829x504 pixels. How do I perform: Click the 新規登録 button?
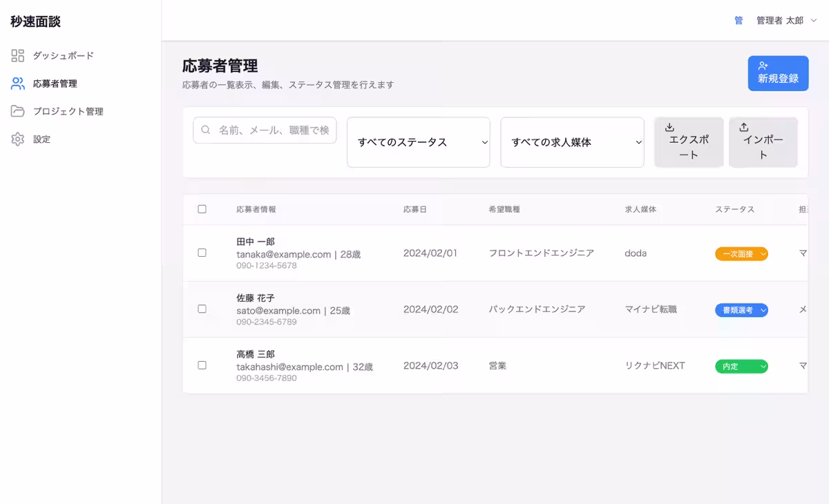click(x=778, y=73)
